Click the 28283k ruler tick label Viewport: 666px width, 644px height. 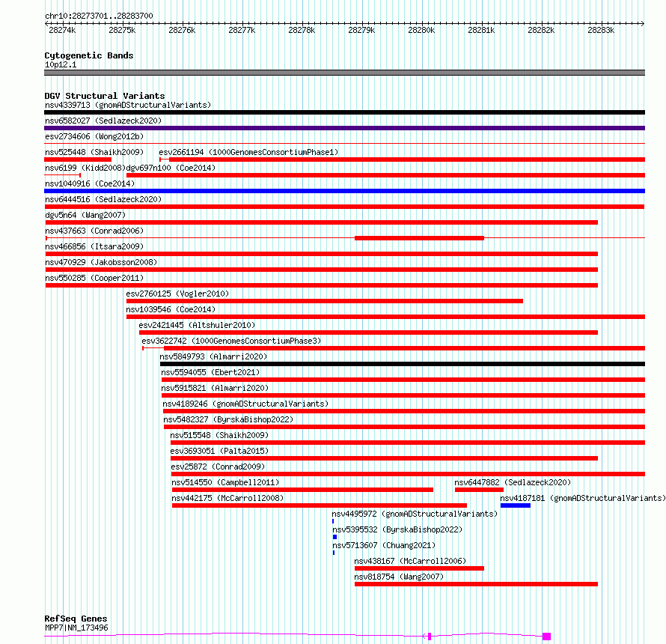[x=601, y=30]
